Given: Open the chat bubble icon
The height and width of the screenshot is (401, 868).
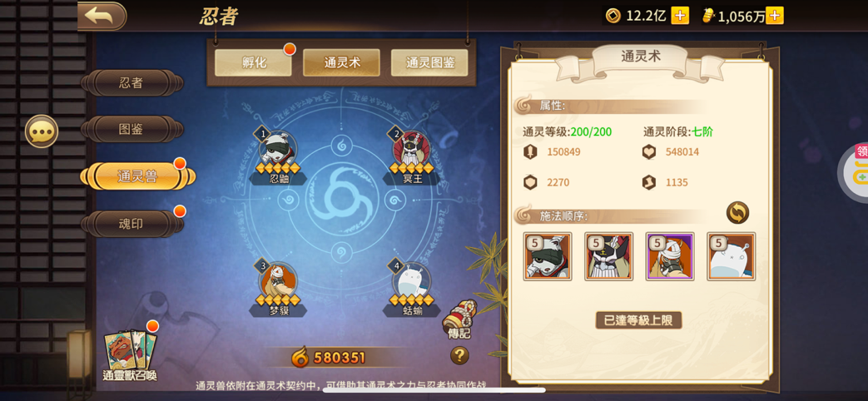Looking at the screenshot, I should click(x=42, y=131).
